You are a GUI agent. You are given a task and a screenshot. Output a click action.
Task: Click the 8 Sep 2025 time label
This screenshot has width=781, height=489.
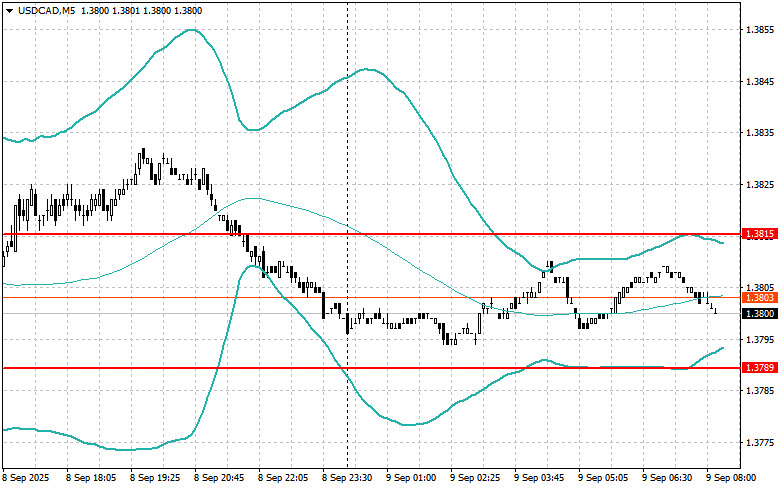click(x=26, y=478)
